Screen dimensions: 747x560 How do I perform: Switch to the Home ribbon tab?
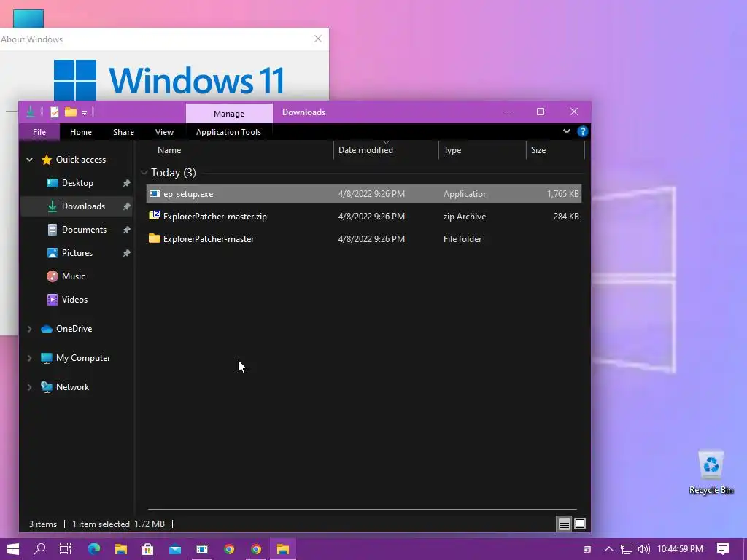(x=80, y=132)
